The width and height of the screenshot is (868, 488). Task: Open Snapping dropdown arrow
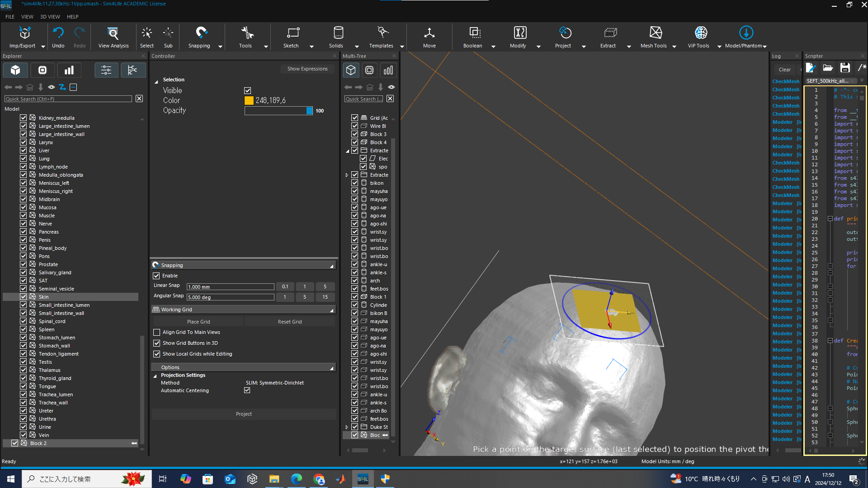coord(220,47)
